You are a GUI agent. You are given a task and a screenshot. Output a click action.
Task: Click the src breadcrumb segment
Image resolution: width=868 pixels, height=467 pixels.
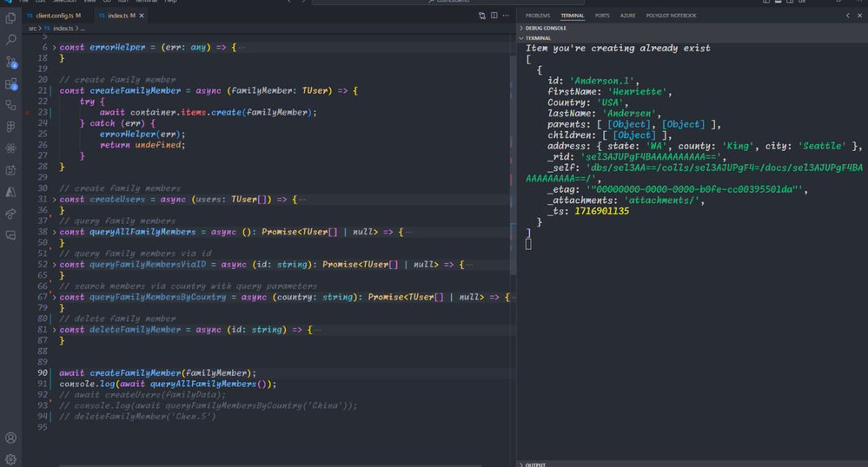click(33, 29)
